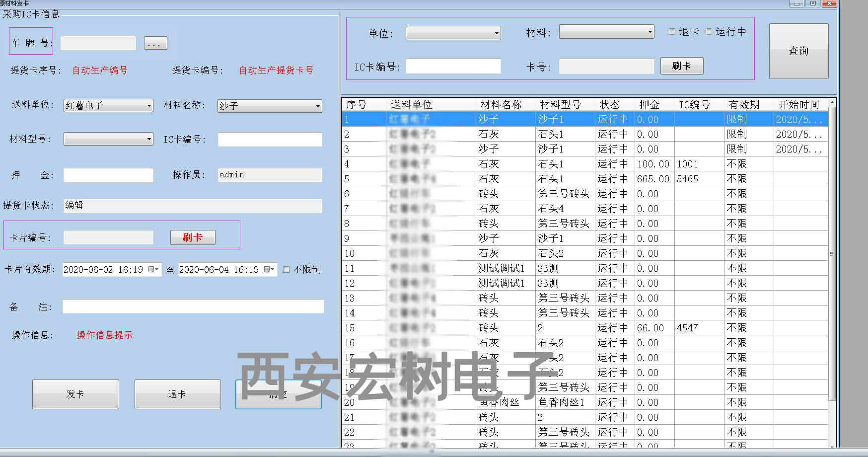Open the 送料单位 dropdown showing 红薯电子
Image resolution: width=868 pixels, height=457 pixels.
(108, 105)
